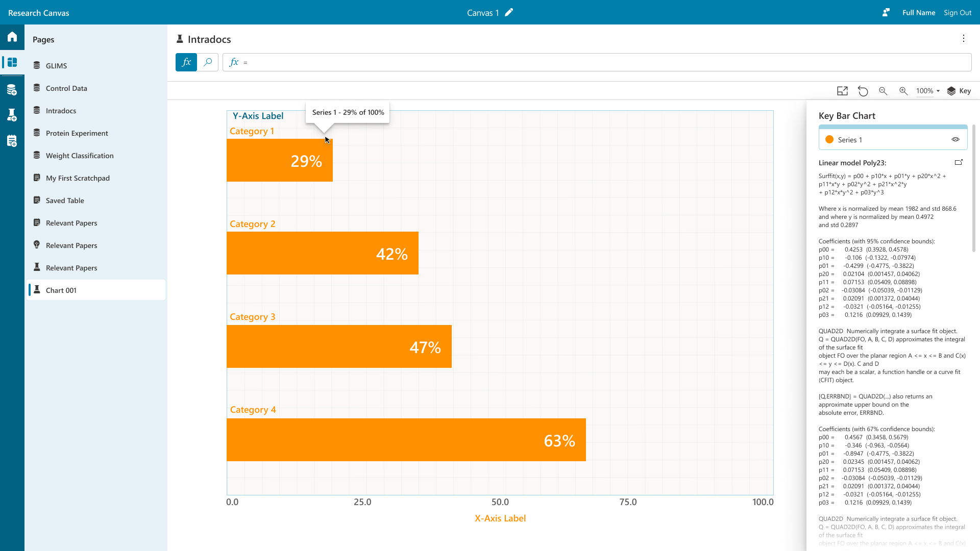This screenshot has width=980, height=551.
Task: Expand Linear model Poly23 popout icon
Action: [959, 163]
